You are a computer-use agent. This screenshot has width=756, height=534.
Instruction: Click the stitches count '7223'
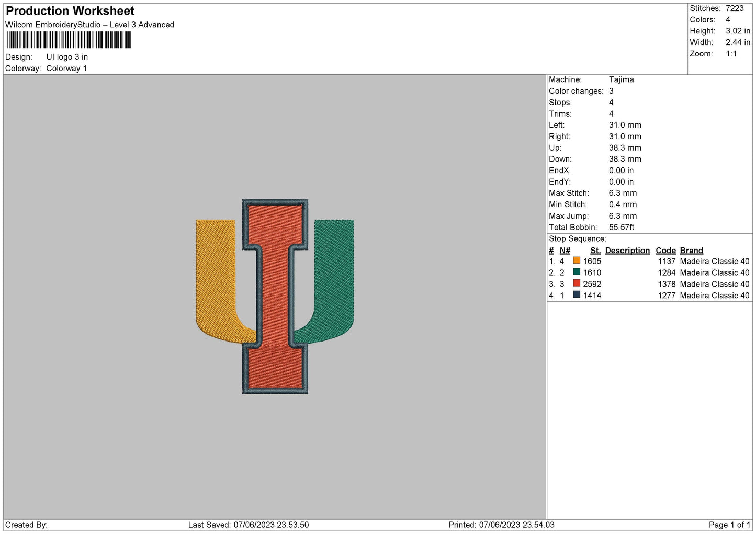[x=735, y=8]
